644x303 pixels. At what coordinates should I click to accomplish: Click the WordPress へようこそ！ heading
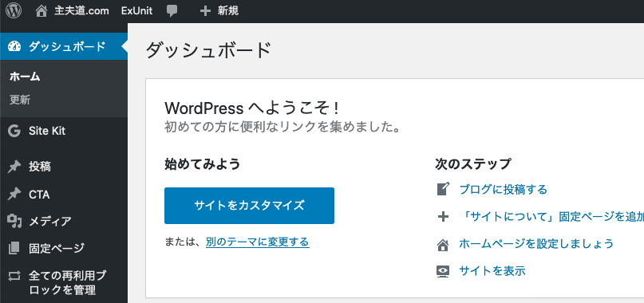[x=251, y=108]
